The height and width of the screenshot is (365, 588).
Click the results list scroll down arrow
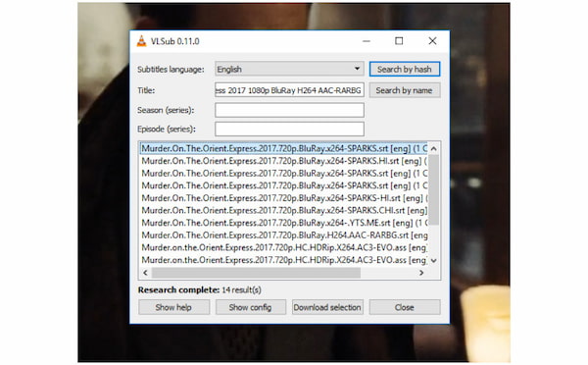[434, 260]
